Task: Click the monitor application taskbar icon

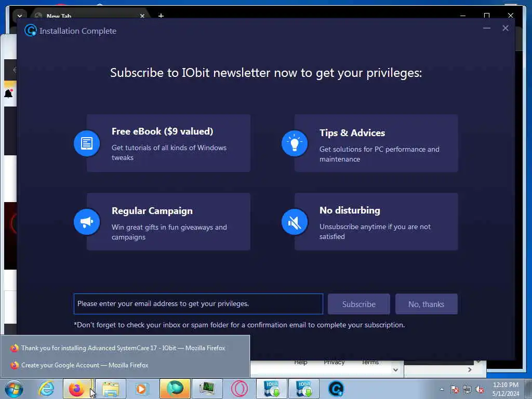Action: (207, 389)
